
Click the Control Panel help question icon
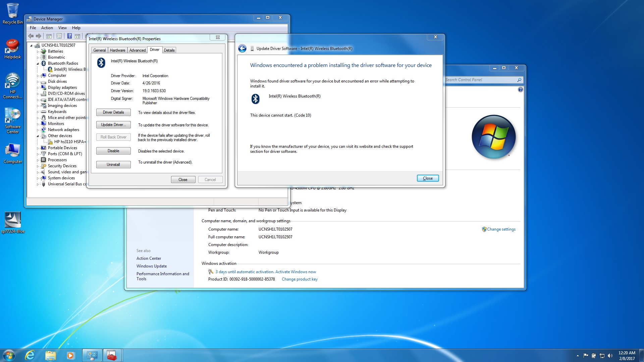(x=520, y=89)
